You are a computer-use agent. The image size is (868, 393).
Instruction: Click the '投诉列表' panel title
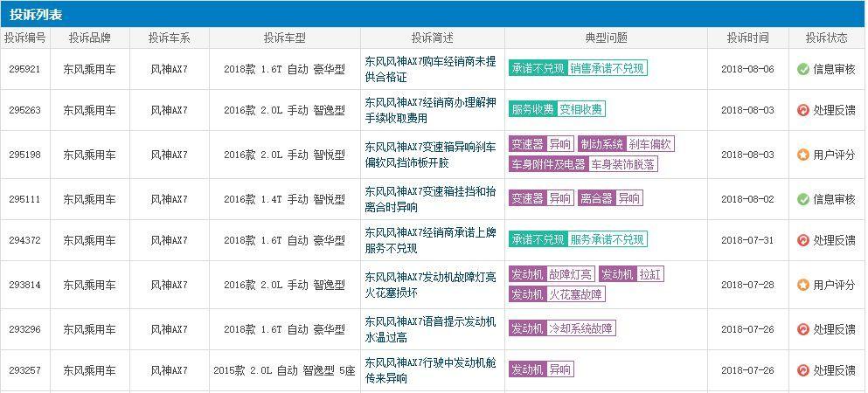36,15
